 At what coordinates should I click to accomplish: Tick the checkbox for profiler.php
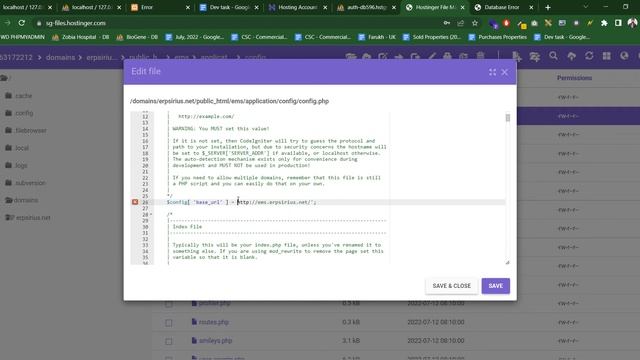pos(169,304)
